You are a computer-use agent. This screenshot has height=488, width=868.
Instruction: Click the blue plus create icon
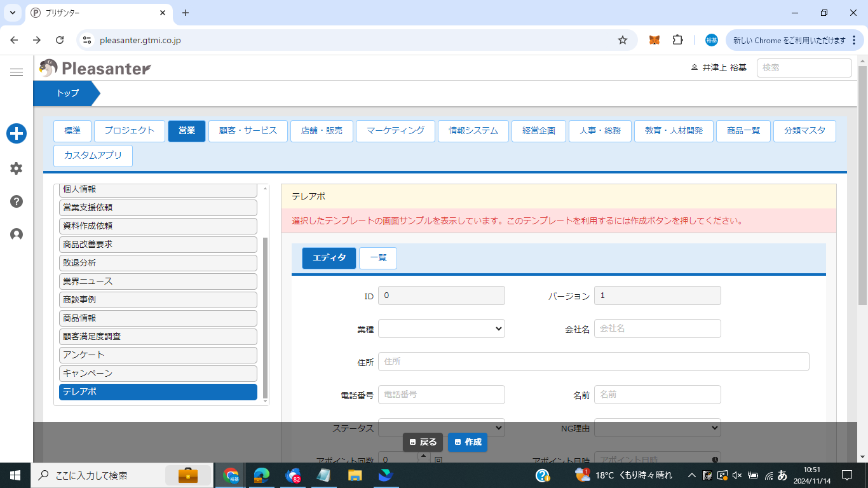pos(17,133)
